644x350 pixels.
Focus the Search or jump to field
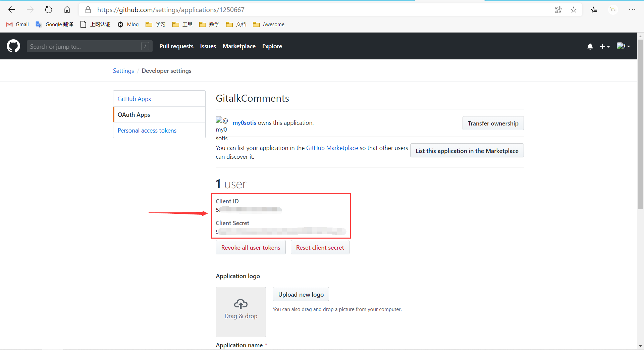90,46
